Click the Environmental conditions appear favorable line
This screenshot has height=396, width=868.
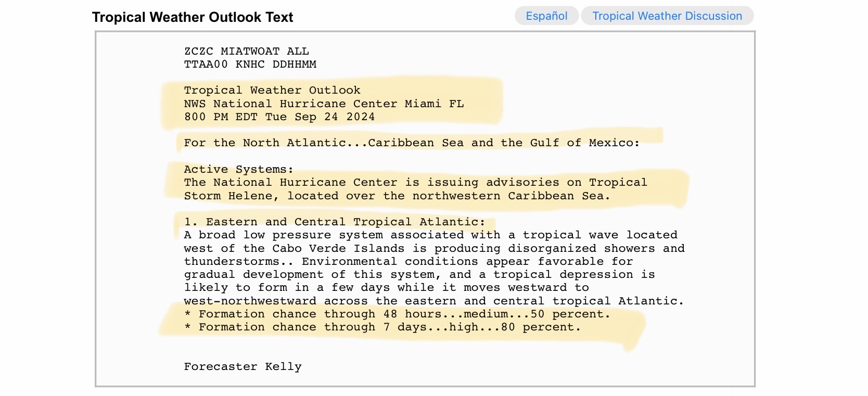(409, 261)
